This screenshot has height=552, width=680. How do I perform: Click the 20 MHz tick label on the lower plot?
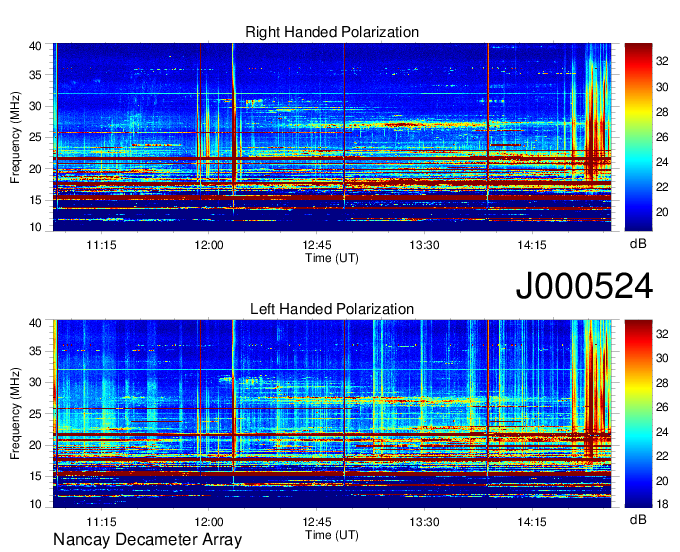click(x=35, y=445)
